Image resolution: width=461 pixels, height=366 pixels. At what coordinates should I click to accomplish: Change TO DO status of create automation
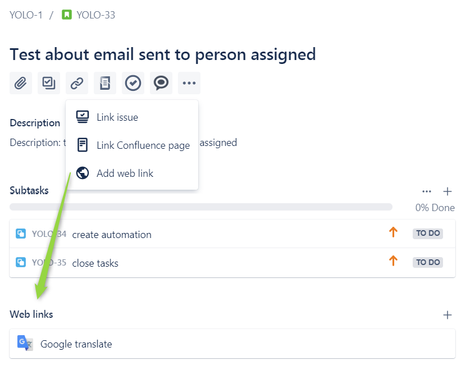pos(428,233)
